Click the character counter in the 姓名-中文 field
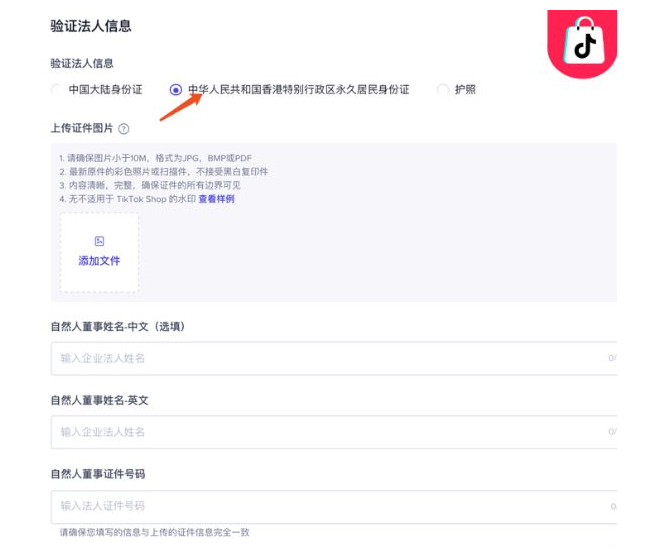The height and width of the screenshot is (547, 669). tap(612, 358)
